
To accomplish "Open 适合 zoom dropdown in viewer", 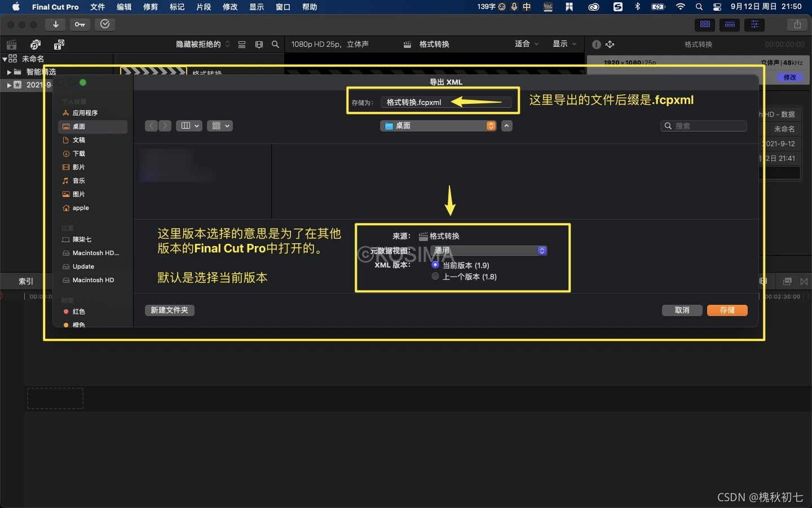I will (x=527, y=43).
